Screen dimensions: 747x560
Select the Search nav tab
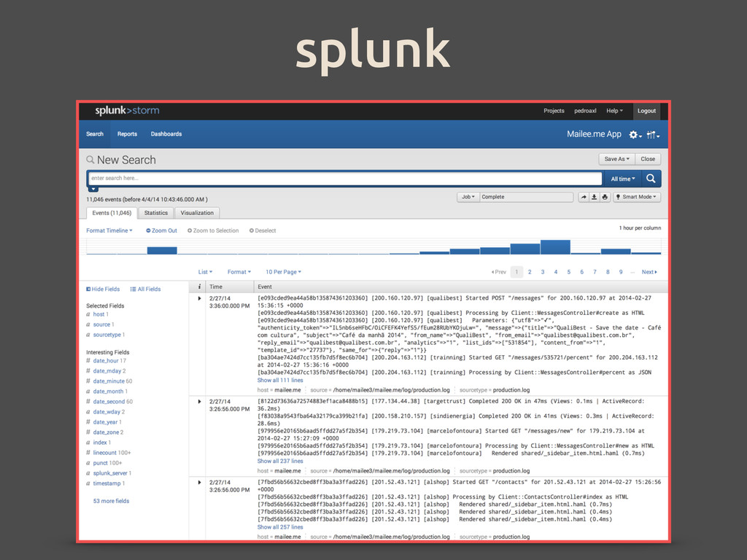point(95,134)
